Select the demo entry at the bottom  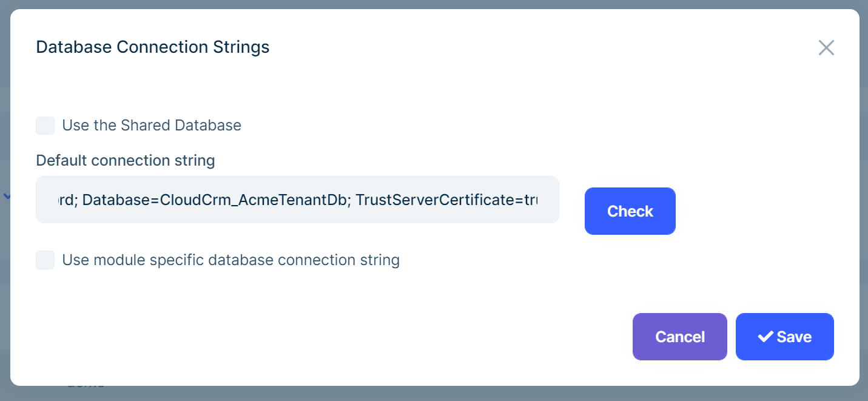(85, 383)
